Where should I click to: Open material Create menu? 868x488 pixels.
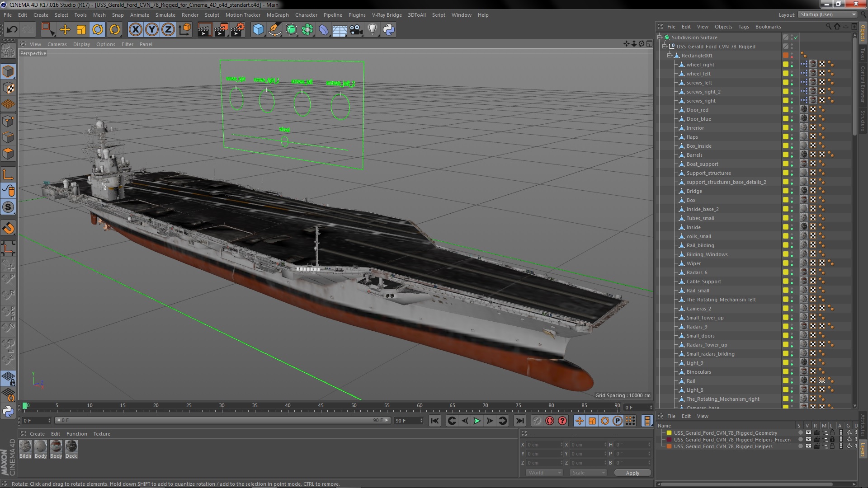click(37, 434)
